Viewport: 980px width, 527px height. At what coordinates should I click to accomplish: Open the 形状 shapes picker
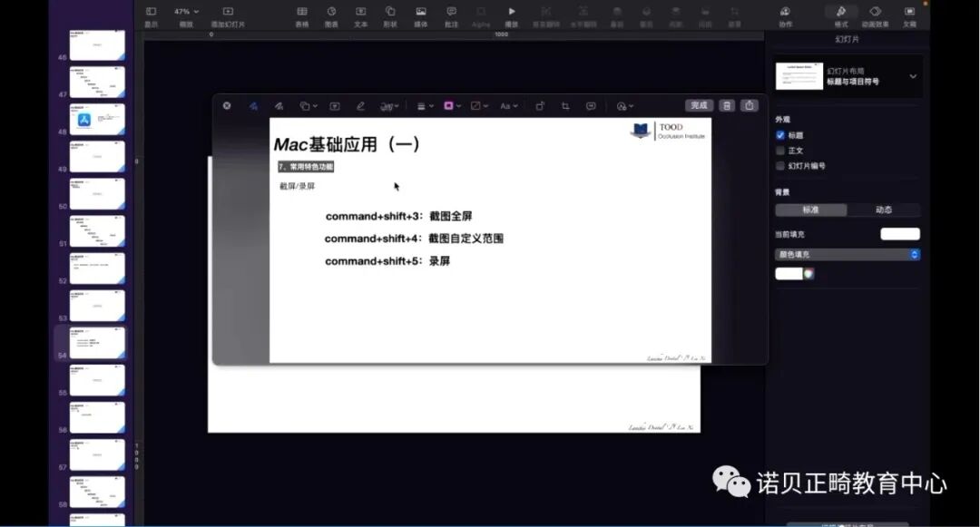(x=390, y=11)
